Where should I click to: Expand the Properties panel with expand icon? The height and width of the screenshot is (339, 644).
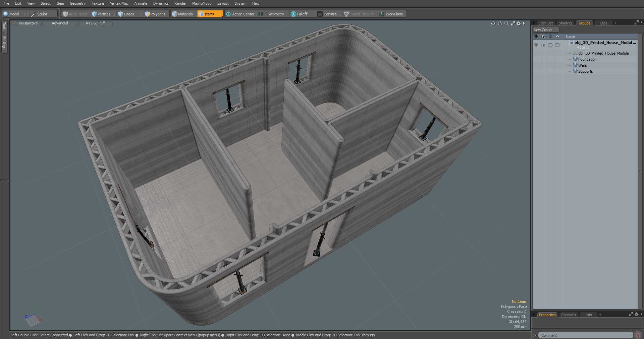[x=631, y=314]
